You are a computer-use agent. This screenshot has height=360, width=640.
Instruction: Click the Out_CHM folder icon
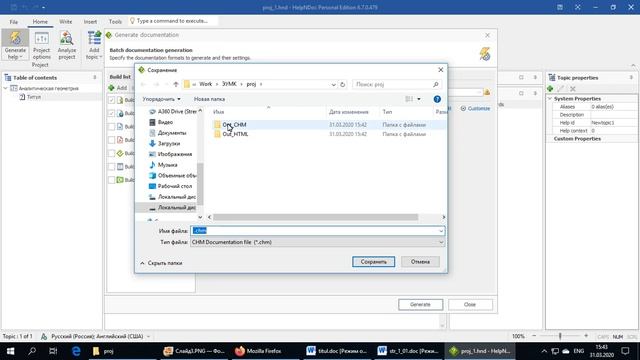click(218, 124)
